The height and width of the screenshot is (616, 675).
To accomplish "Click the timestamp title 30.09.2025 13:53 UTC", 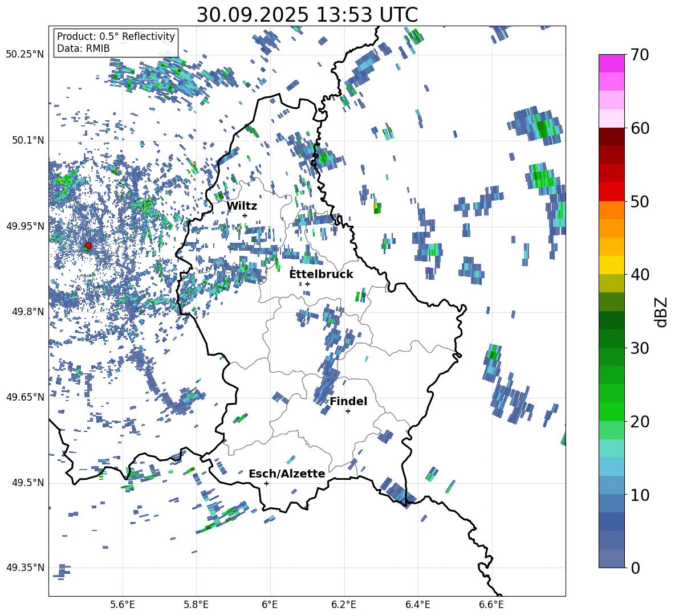I will (x=307, y=15).
